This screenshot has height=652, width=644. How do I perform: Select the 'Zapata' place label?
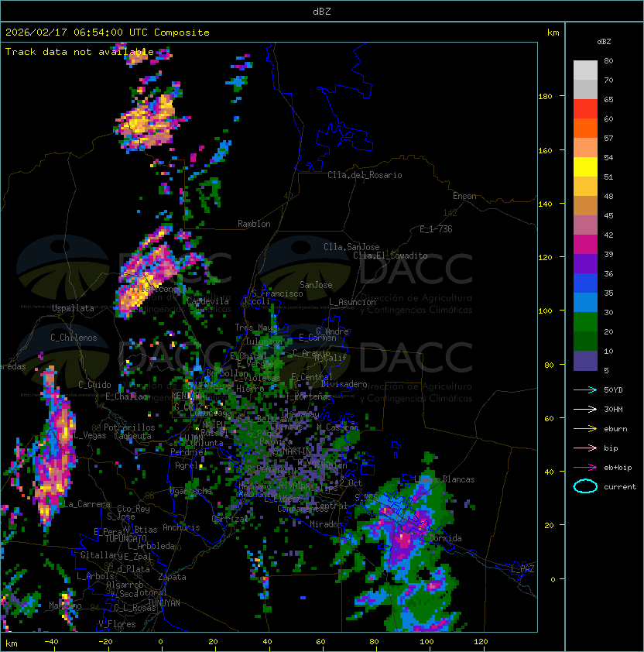(x=172, y=577)
